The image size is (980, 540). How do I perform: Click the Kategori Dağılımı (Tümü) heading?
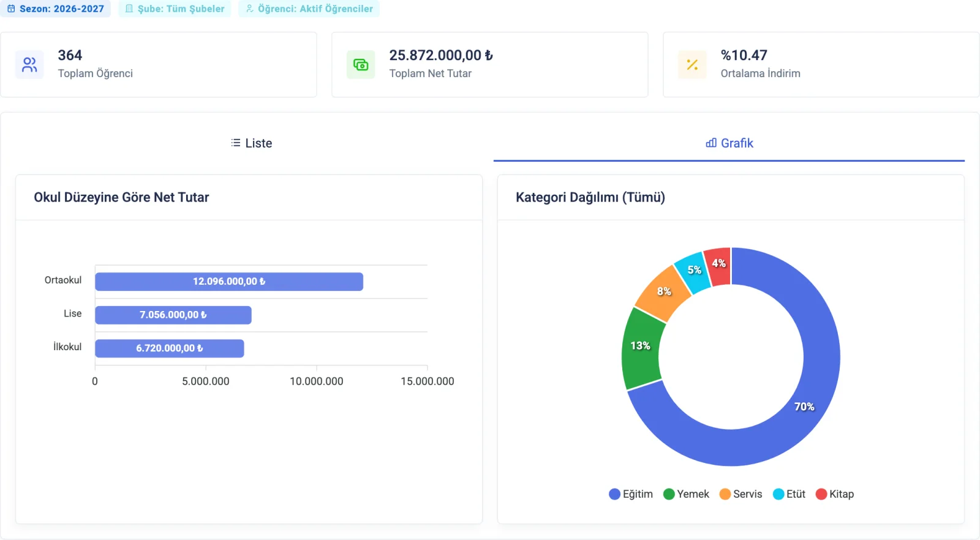click(590, 197)
